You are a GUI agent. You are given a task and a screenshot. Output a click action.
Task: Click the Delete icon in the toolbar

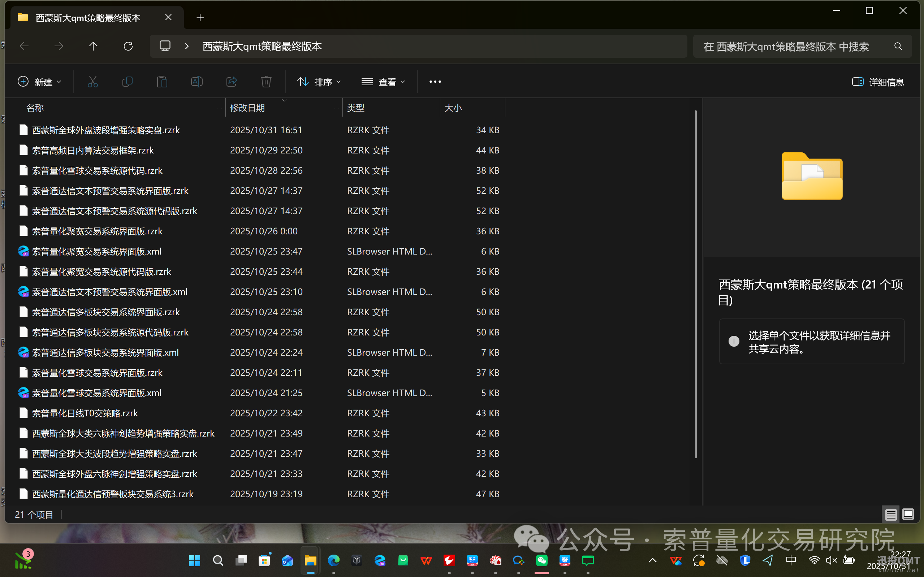pos(266,82)
